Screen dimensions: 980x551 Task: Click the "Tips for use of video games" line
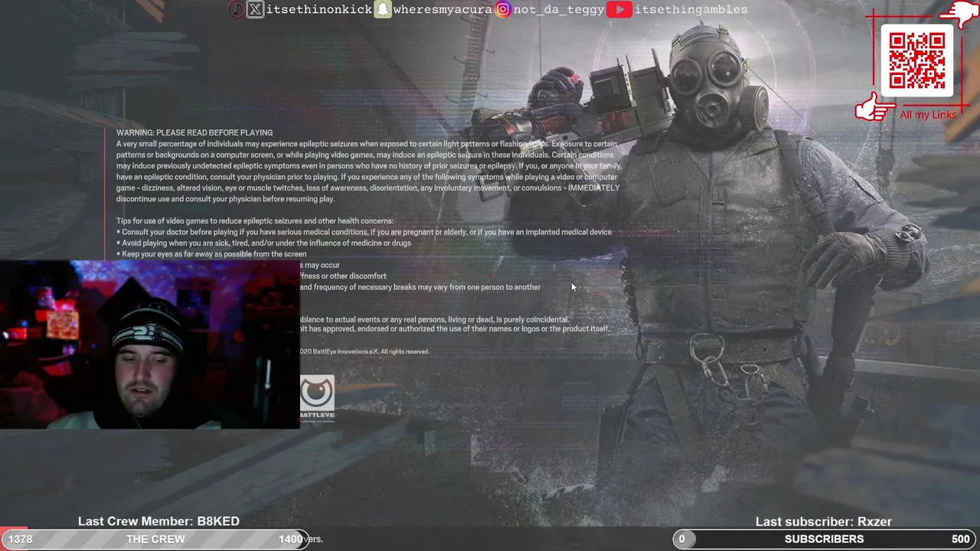pyautogui.click(x=255, y=221)
